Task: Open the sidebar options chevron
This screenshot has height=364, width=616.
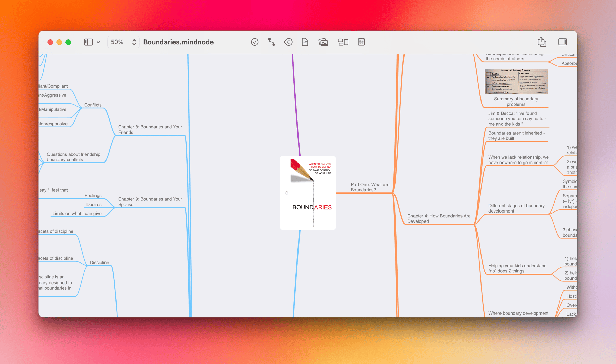Action: pyautogui.click(x=98, y=42)
